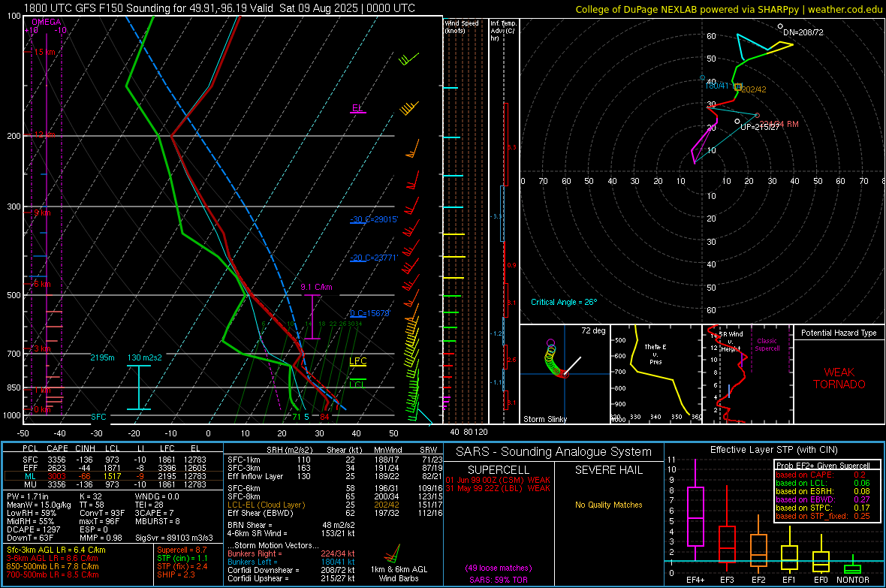Viewport: 886px width, 588px height.
Task: Select the Eff Shear (EBWD) row
Action: [x=335, y=514]
